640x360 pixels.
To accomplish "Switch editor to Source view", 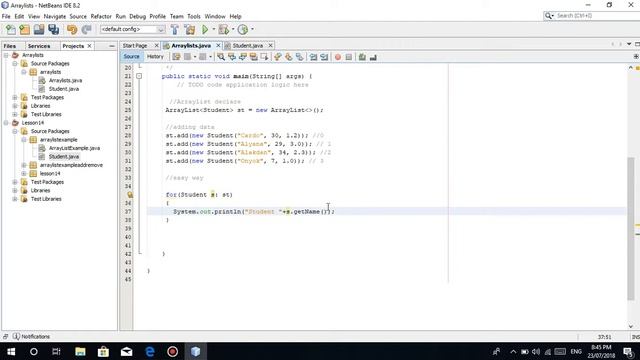I will [x=131, y=57].
